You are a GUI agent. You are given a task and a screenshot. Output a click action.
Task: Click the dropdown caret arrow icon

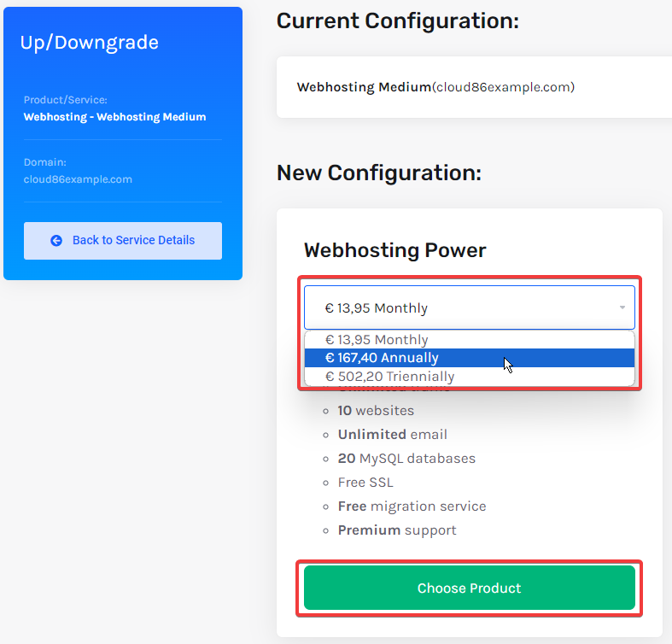pyautogui.click(x=622, y=307)
